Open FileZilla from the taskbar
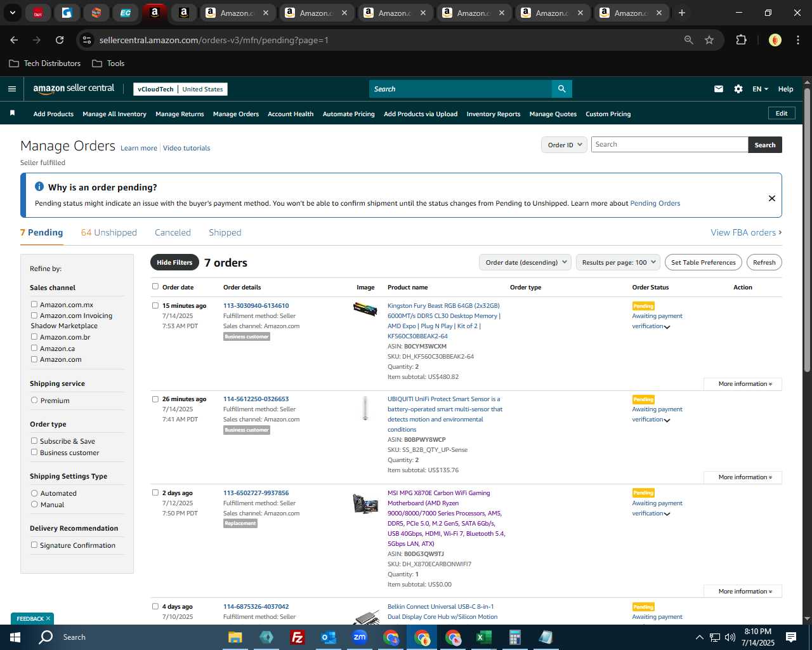Image resolution: width=812 pixels, height=650 pixels. coord(297,637)
